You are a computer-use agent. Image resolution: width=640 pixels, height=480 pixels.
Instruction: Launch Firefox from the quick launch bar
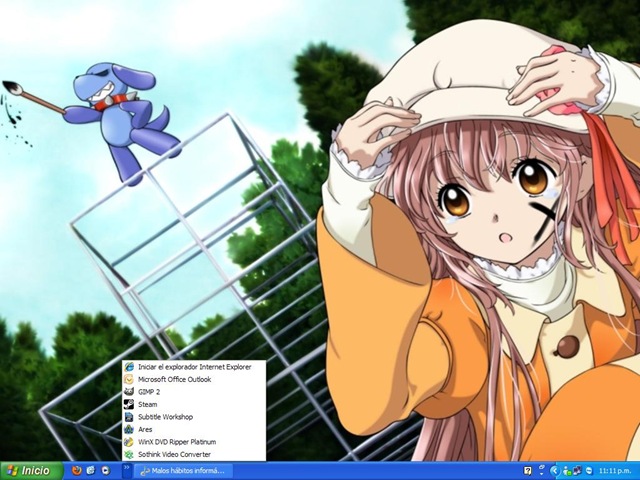(x=76, y=471)
